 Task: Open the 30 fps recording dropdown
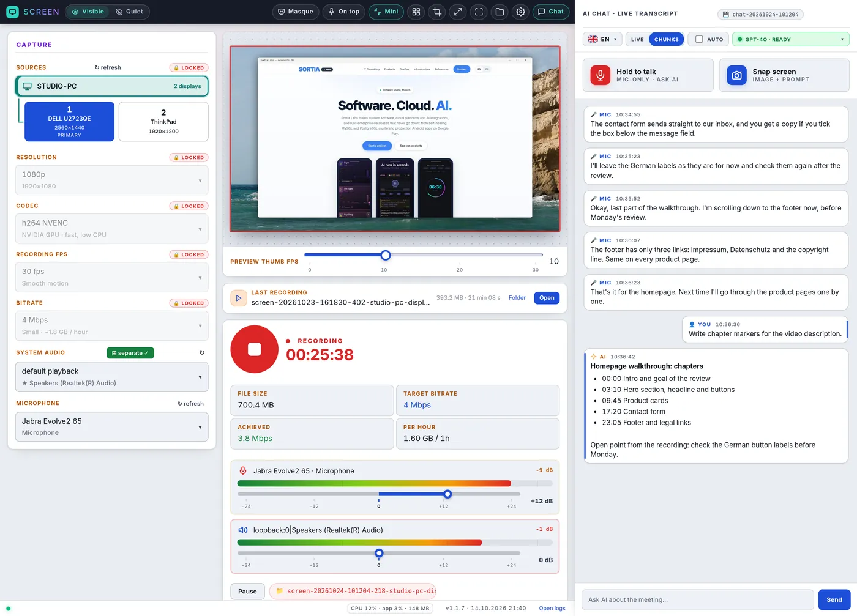click(111, 277)
